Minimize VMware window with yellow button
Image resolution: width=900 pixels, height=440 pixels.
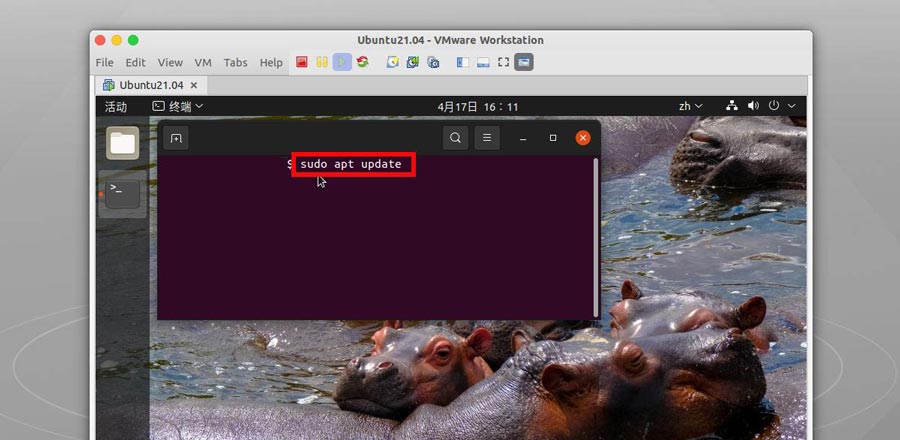(117, 40)
